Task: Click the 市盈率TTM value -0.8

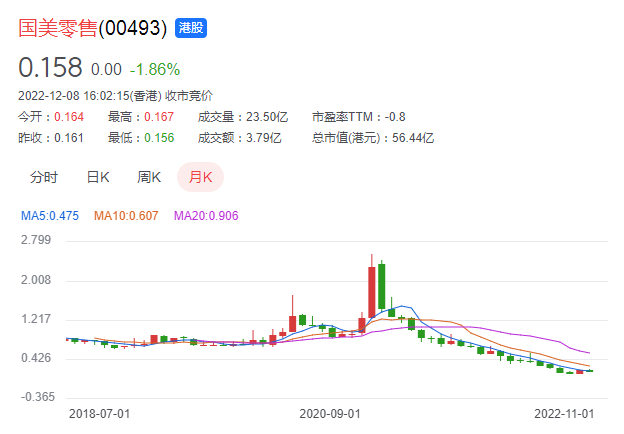Action: 395,117
